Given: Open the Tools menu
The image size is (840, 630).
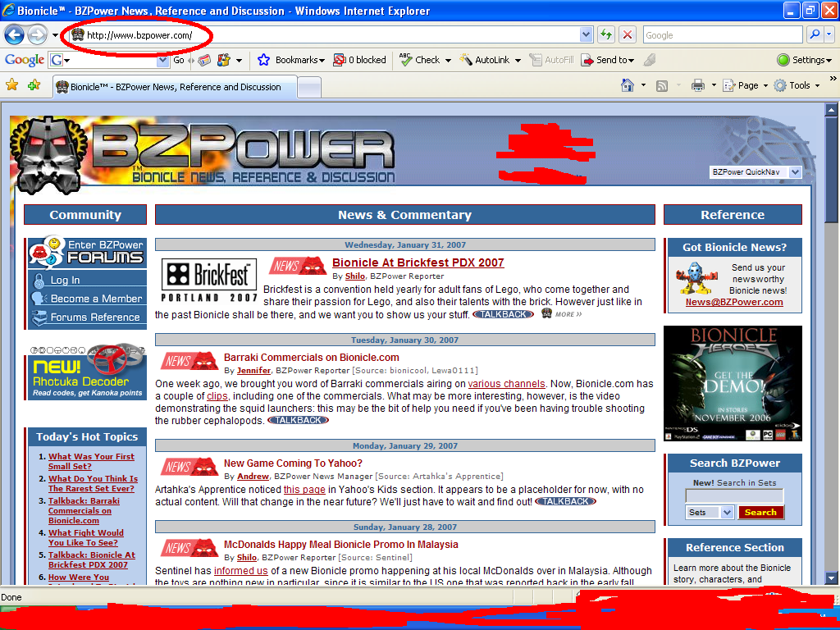Looking at the screenshot, I should (797, 85).
